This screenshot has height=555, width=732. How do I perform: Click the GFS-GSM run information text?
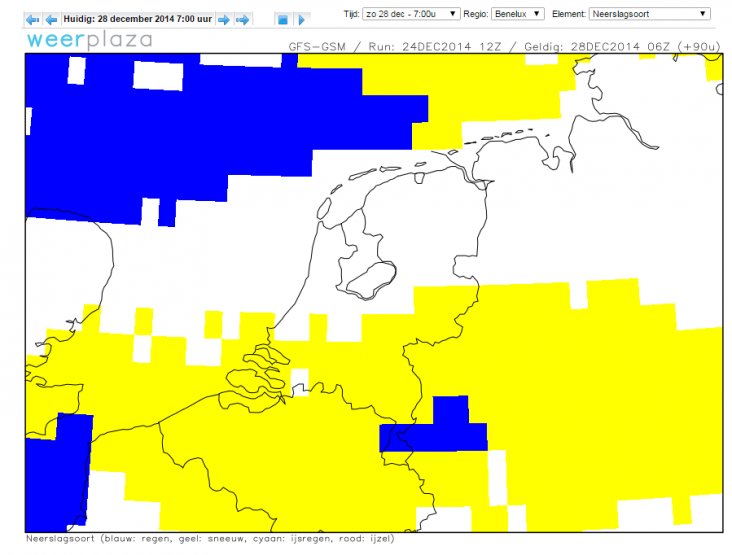pos(504,47)
